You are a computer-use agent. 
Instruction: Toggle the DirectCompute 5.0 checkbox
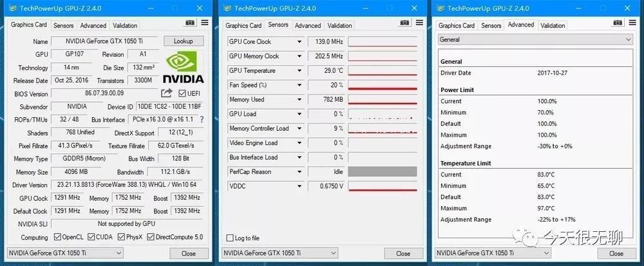click(151, 237)
